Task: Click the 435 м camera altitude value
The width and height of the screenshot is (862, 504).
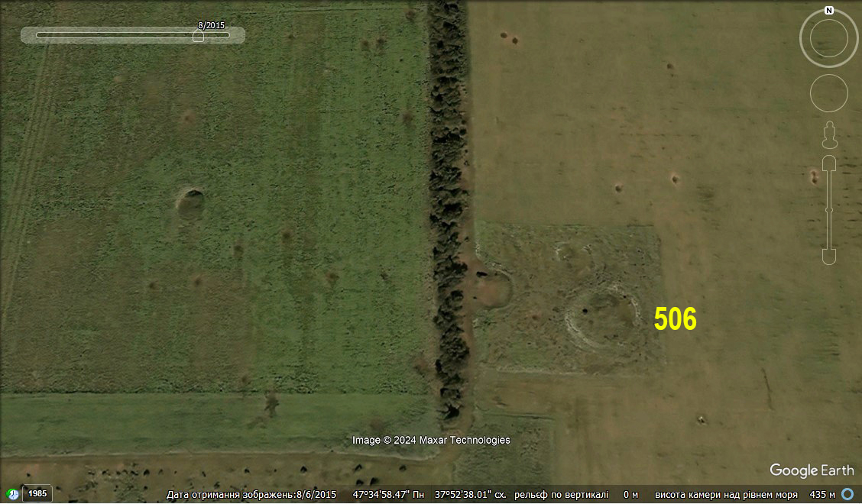Action: 822,494
